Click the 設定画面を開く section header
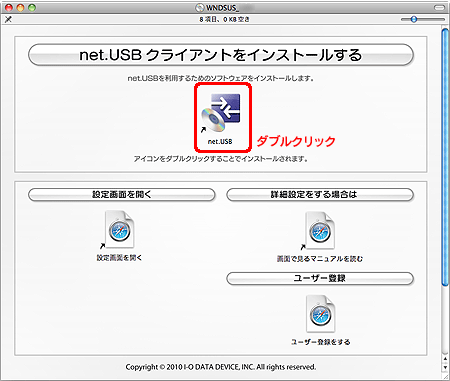This screenshot has width=450, height=381. [x=122, y=195]
